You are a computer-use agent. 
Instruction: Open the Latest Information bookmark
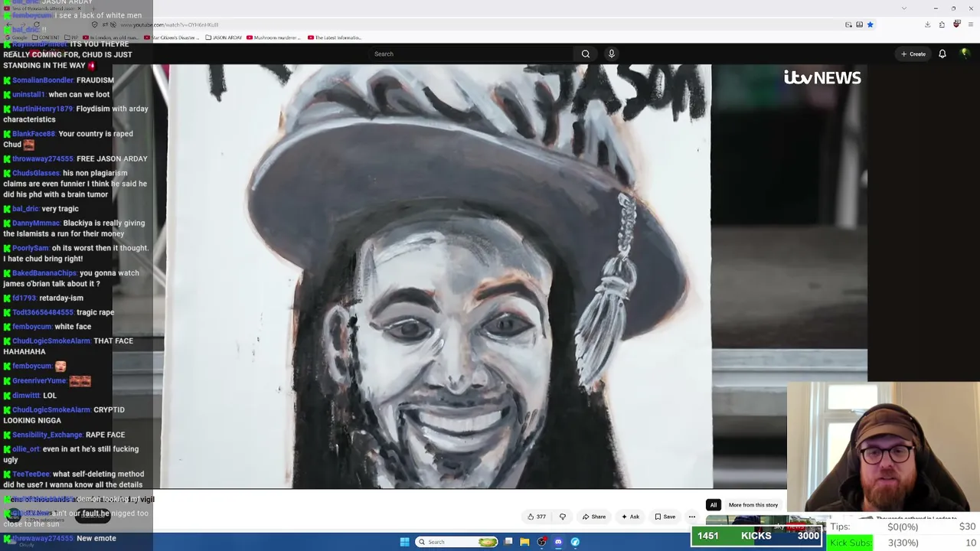(x=335, y=37)
